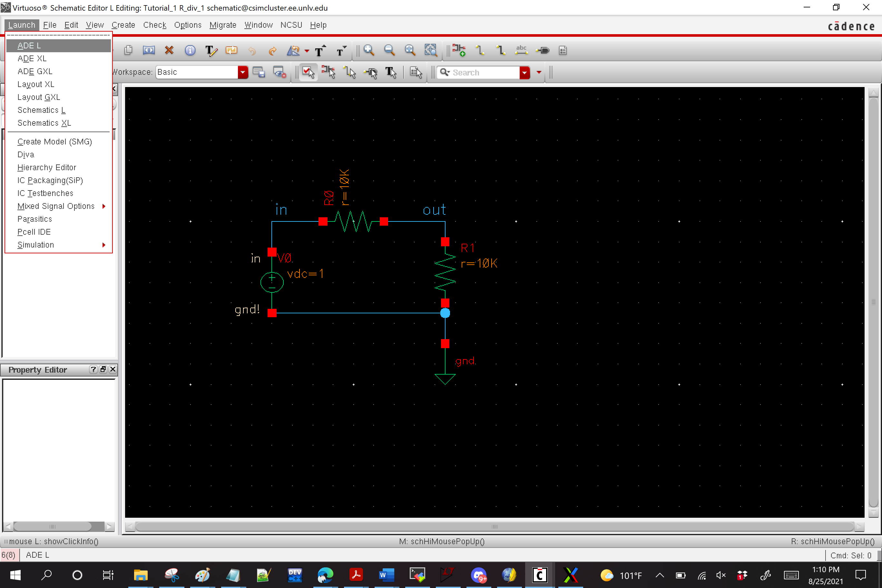Expand the Search field red dropdown arrow
The width and height of the screenshot is (882, 588).
tap(524, 73)
